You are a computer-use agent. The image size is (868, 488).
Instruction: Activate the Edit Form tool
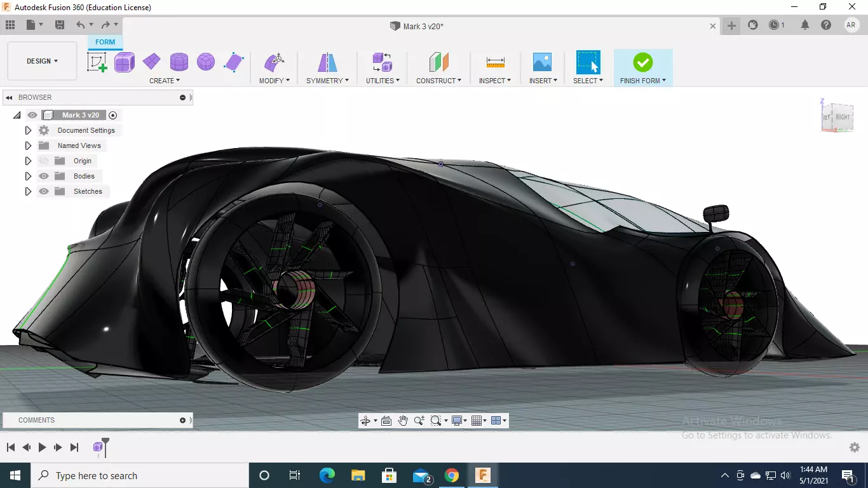tap(274, 62)
